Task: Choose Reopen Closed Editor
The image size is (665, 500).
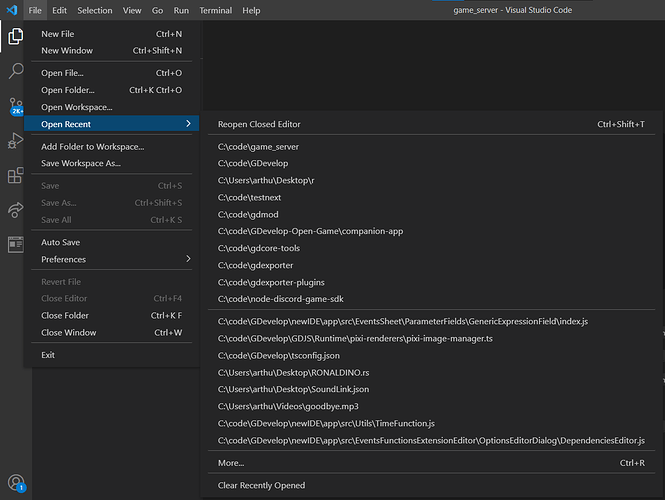Action: click(x=431, y=124)
